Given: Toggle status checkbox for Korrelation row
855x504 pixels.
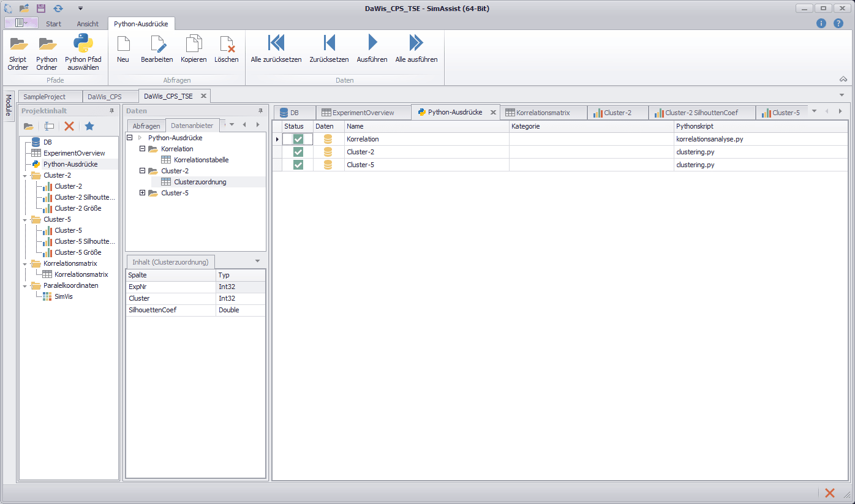Looking at the screenshot, I should point(298,139).
